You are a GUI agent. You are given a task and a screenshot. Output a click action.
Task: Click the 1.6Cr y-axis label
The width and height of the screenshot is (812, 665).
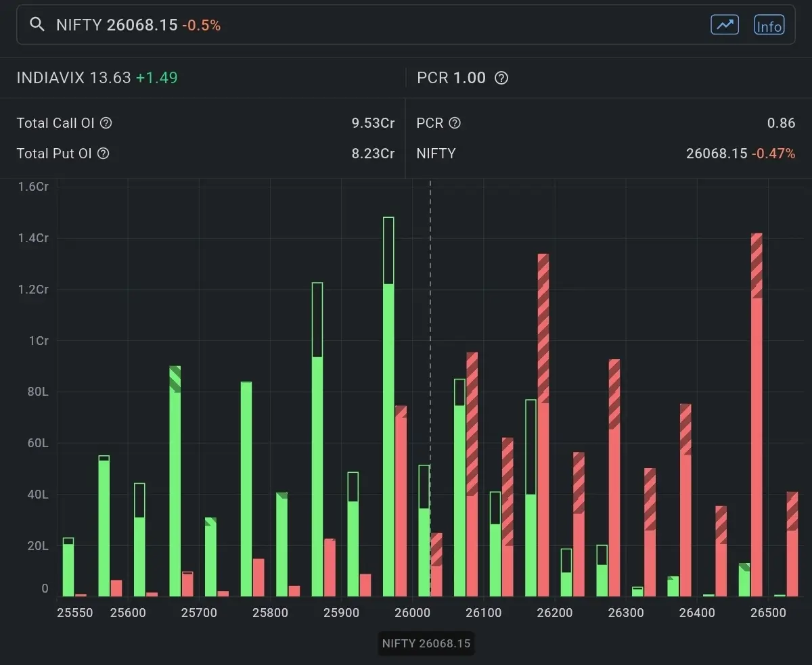coord(32,186)
